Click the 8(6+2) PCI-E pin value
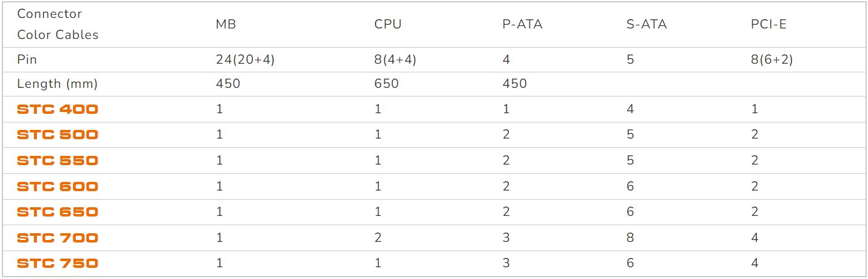 [x=770, y=60]
